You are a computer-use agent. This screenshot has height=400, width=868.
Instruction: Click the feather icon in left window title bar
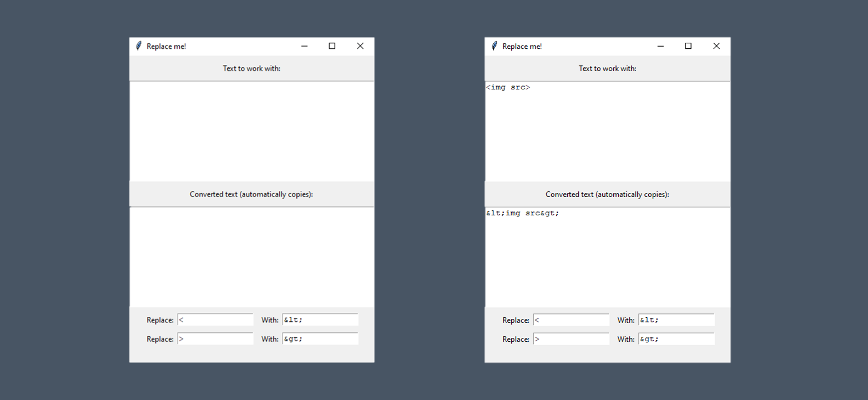tap(139, 46)
